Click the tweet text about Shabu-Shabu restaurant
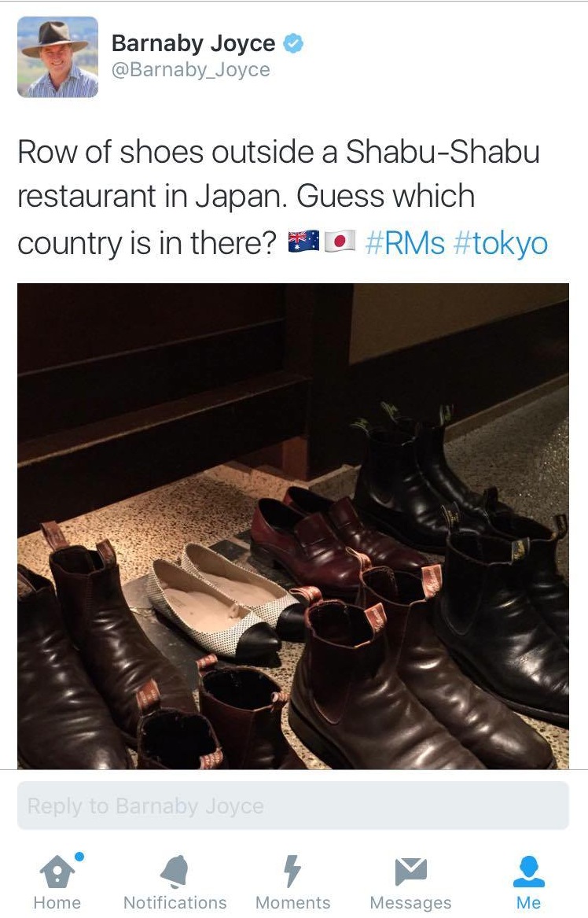Screen dimensions: 588x918 pos(282,197)
